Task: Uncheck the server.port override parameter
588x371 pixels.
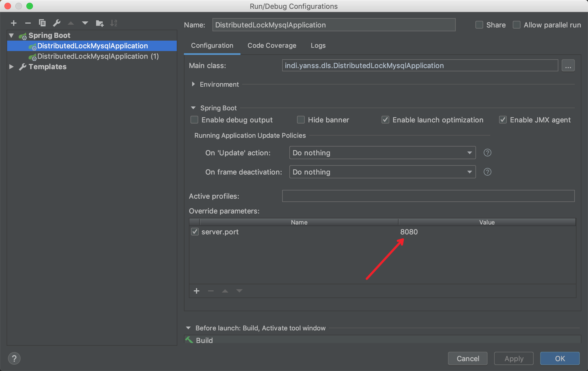Action: point(195,232)
